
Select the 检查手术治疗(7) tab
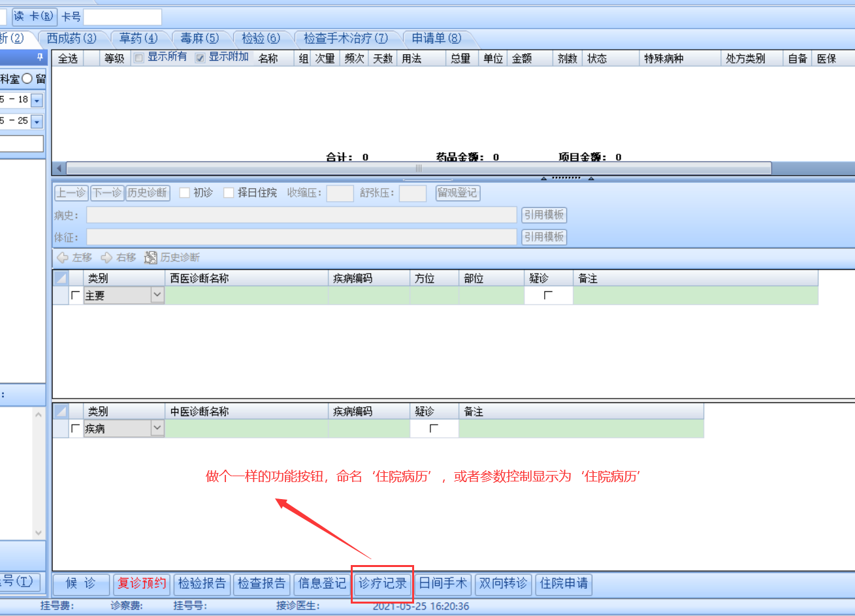click(346, 39)
